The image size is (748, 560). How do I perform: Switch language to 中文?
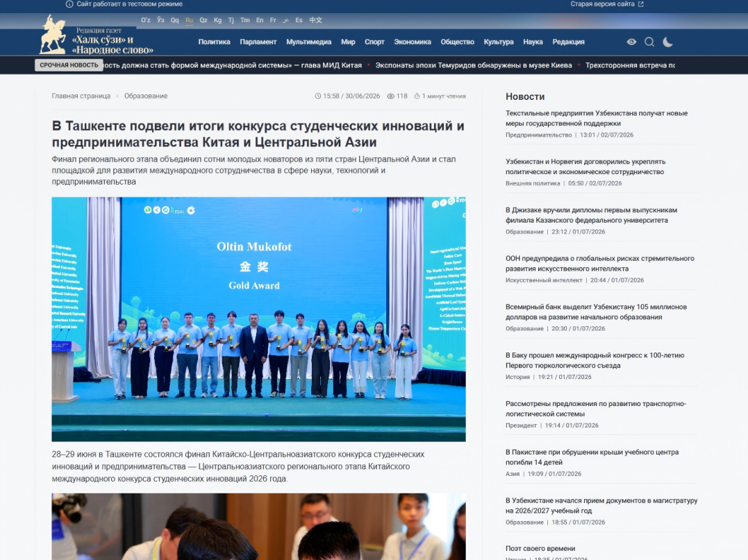[x=316, y=20]
